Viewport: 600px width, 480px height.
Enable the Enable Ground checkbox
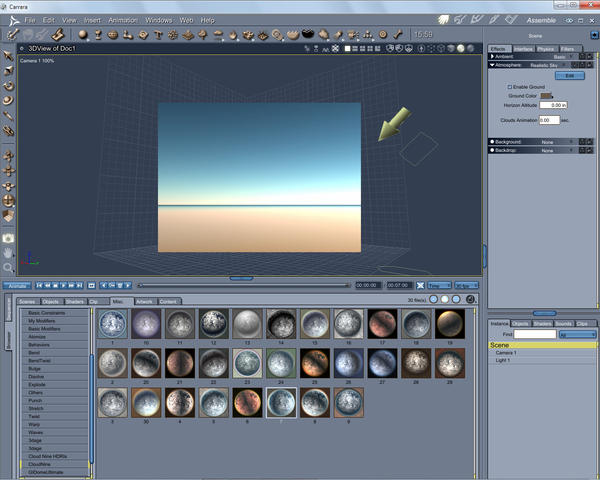[509, 87]
